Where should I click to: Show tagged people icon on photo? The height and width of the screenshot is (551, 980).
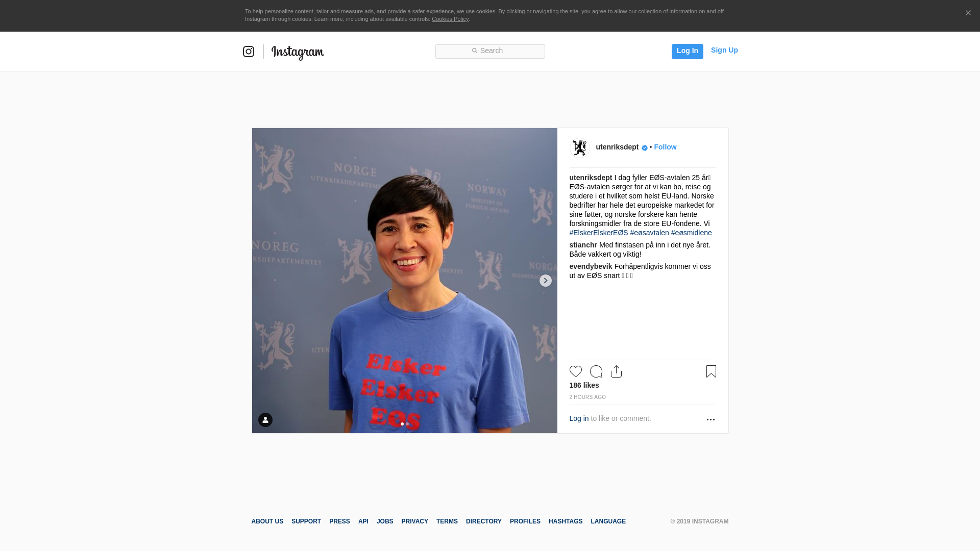[265, 420]
